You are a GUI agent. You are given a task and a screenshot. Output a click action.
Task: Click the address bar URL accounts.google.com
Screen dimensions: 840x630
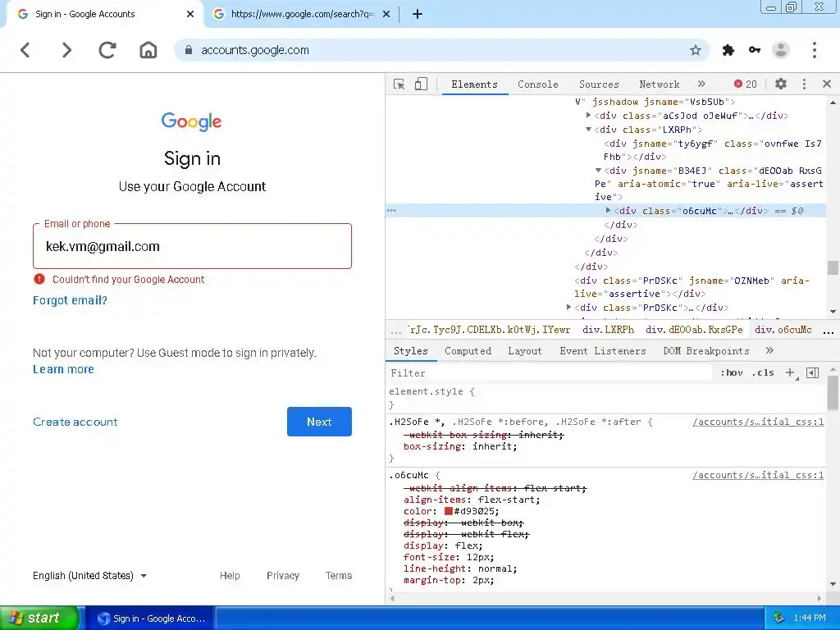click(255, 50)
